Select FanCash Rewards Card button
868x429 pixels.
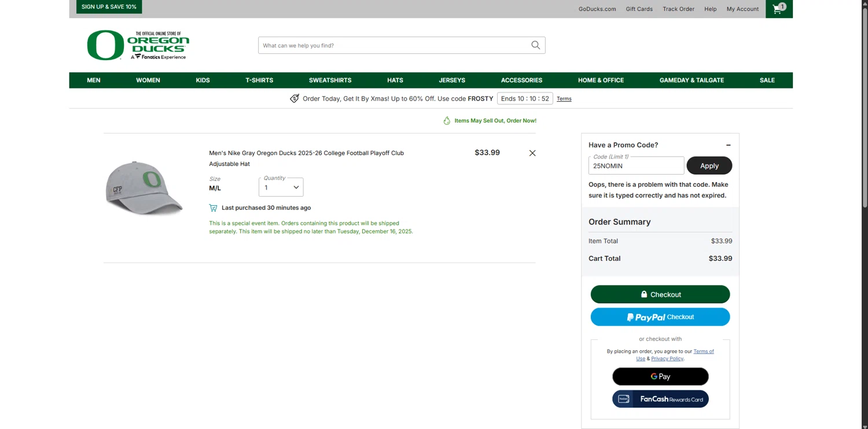(660, 399)
